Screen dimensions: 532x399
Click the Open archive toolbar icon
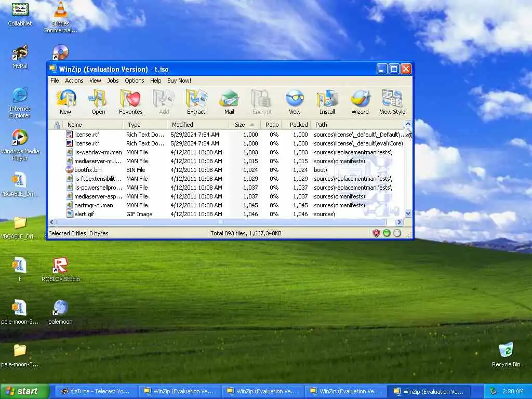click(x=98, y=102)
